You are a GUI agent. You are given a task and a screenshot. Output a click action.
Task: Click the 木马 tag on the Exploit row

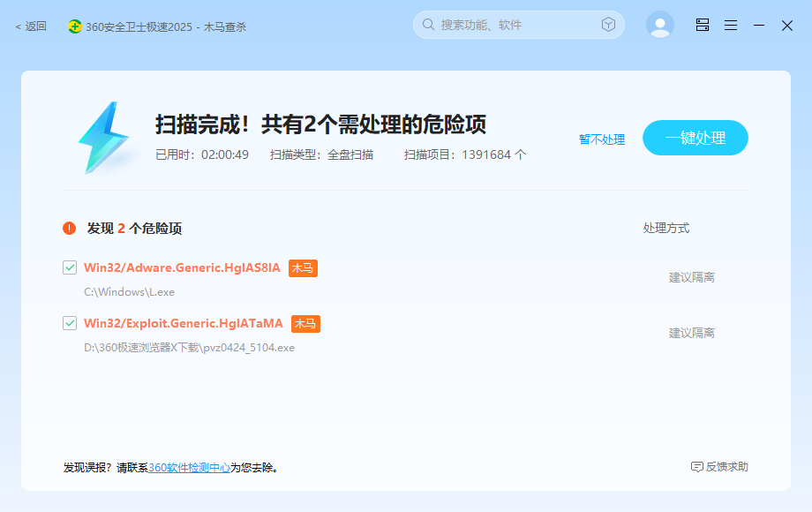(x=305, y=324)
